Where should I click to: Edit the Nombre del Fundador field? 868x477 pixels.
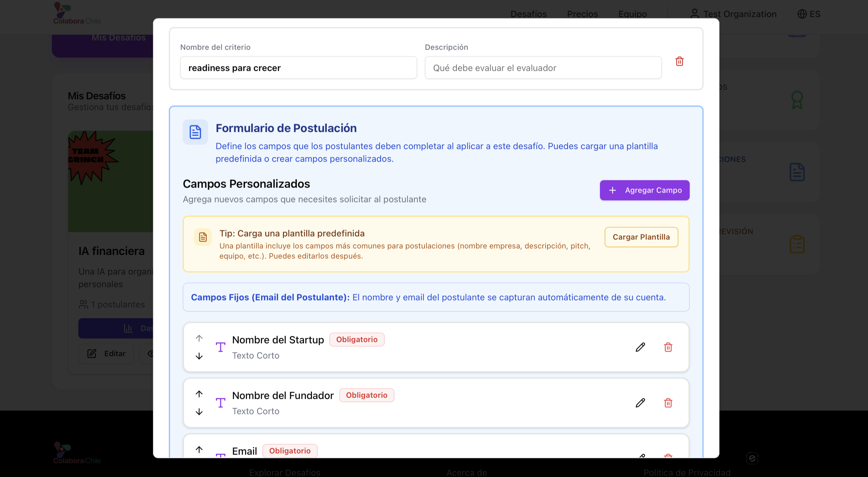(x=640, y=403)
